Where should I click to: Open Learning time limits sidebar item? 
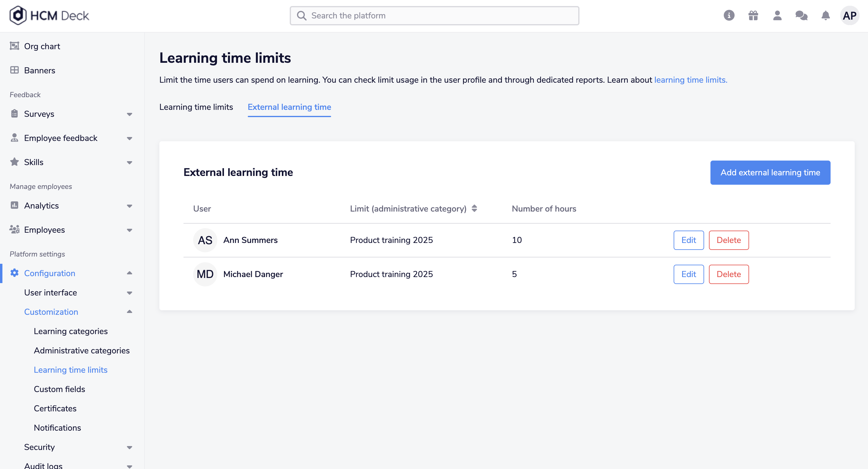(71, 370)
